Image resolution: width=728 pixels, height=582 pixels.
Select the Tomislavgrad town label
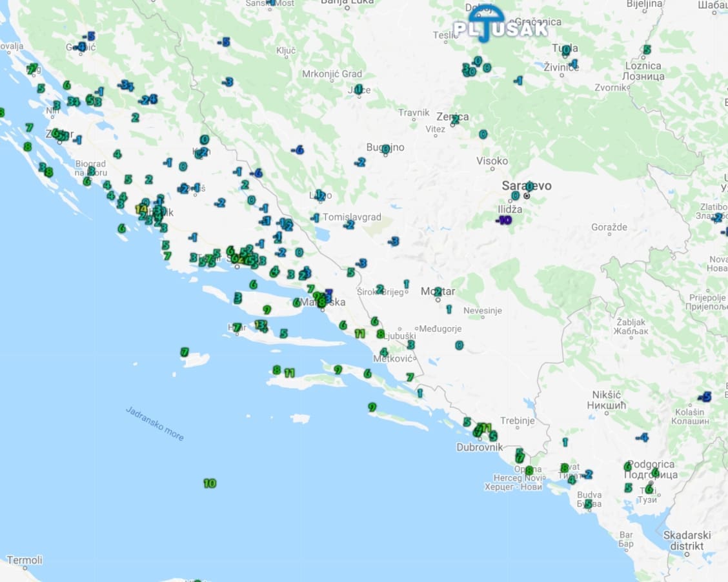[x=352, y=217]
